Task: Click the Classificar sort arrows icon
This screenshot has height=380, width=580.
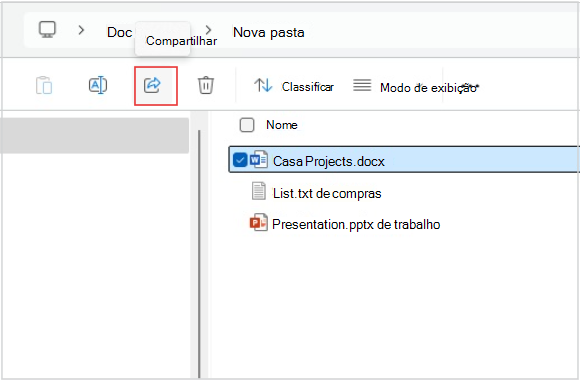Action: pos(263,85)
